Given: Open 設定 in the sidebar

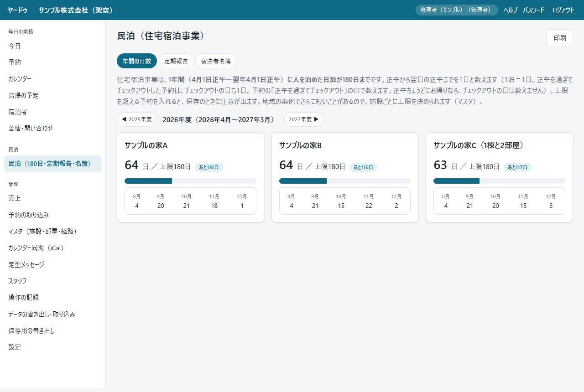Looking at the screenshot, I should (x=52, y=347).
